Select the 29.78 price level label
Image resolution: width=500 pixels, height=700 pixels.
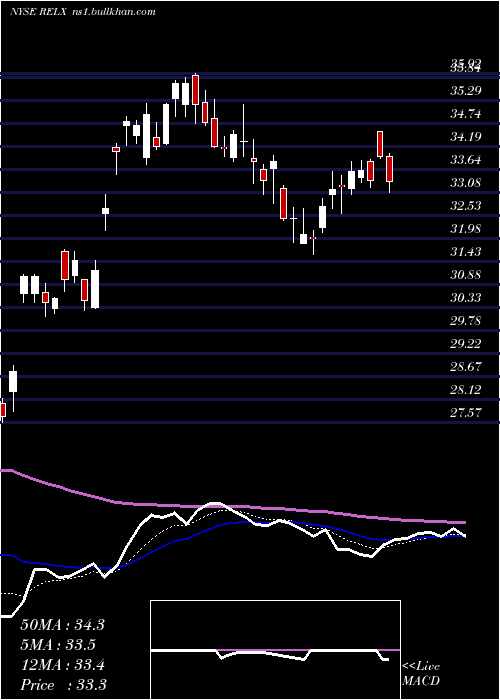coord(466,321)
